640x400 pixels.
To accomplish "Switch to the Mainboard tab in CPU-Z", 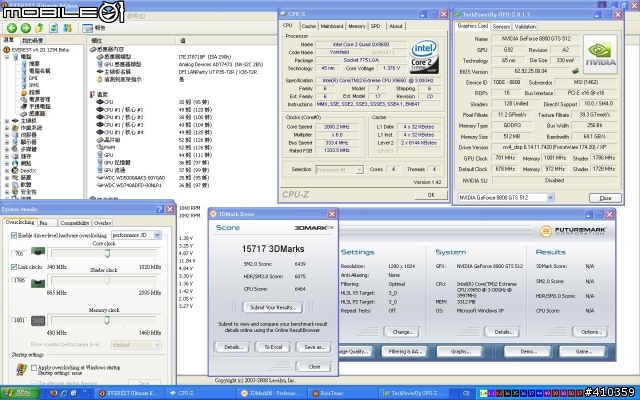I will click(x=332, y=26).
